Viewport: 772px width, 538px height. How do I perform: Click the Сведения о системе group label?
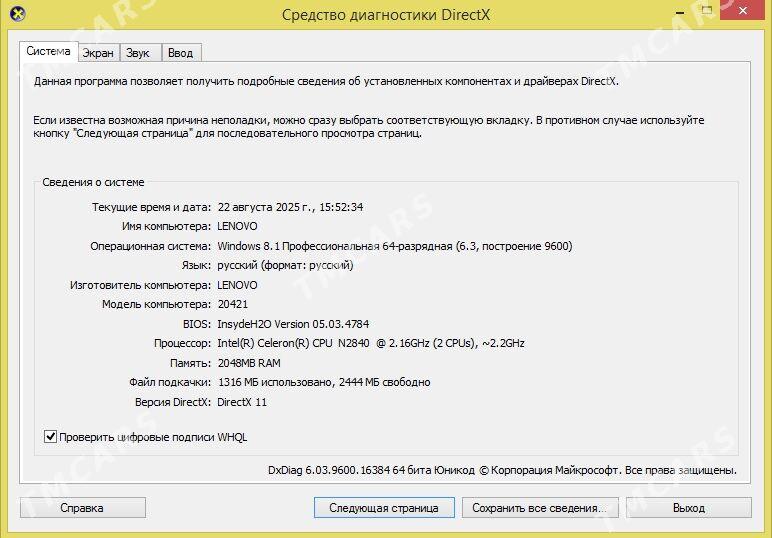[93, 182]
